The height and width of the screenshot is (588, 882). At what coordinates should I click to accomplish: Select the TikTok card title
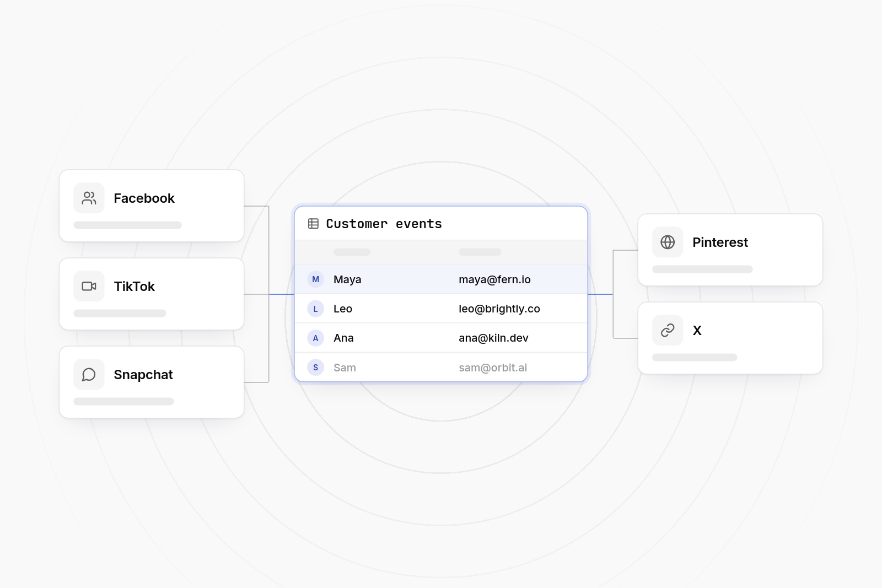(134, 287)
